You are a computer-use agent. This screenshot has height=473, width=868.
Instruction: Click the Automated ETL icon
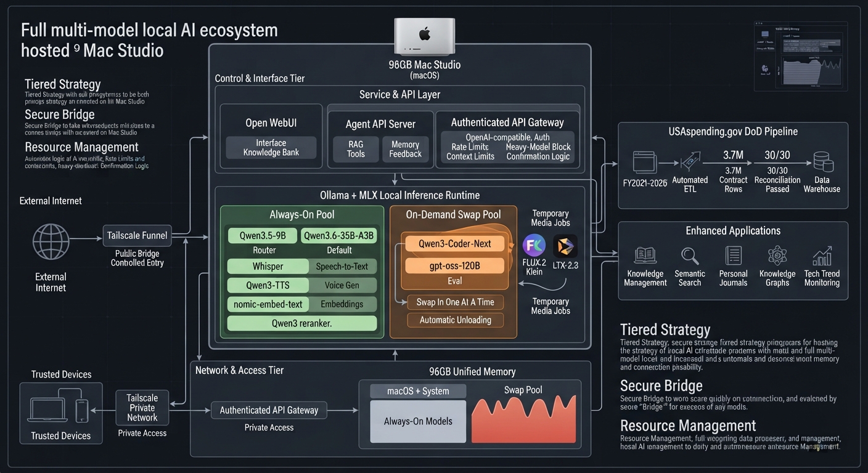689,163
